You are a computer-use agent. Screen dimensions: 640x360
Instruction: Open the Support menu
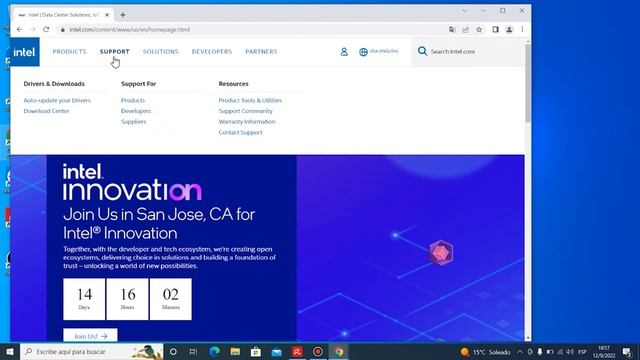pyautogui.click(x=115, y=51)
